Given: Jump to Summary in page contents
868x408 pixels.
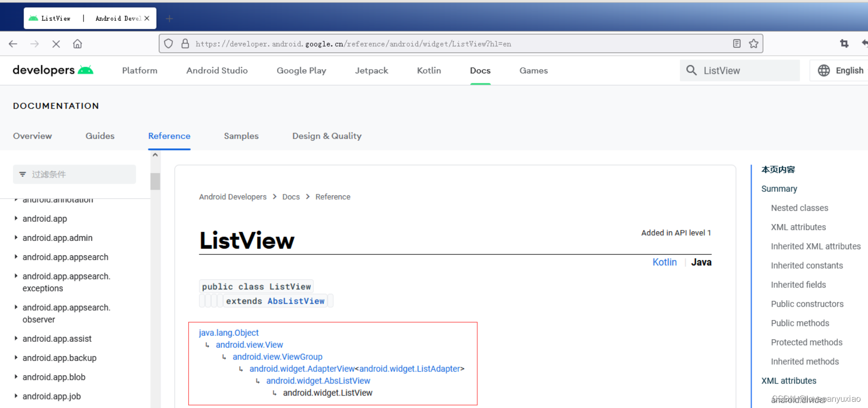Looking at the screenshot, I should coord(779,189).
